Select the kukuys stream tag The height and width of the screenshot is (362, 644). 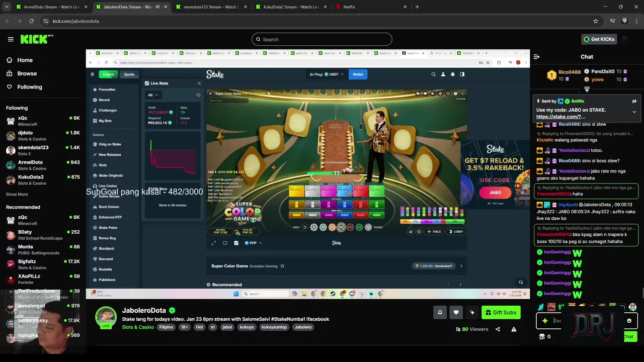[x=247, y=327]
